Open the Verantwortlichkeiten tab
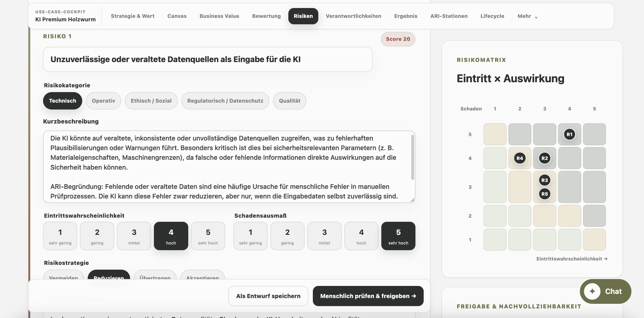 pos(353,16)
